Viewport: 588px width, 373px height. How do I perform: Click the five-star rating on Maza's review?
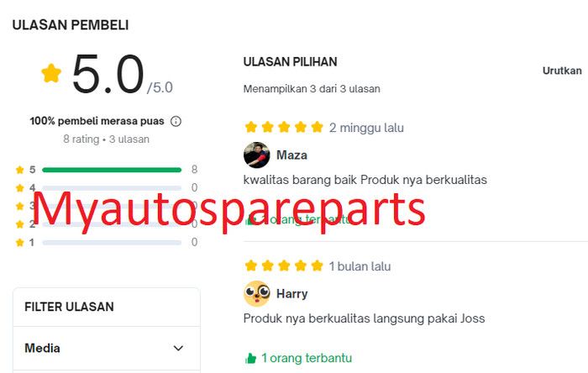[x=284, y=127]
